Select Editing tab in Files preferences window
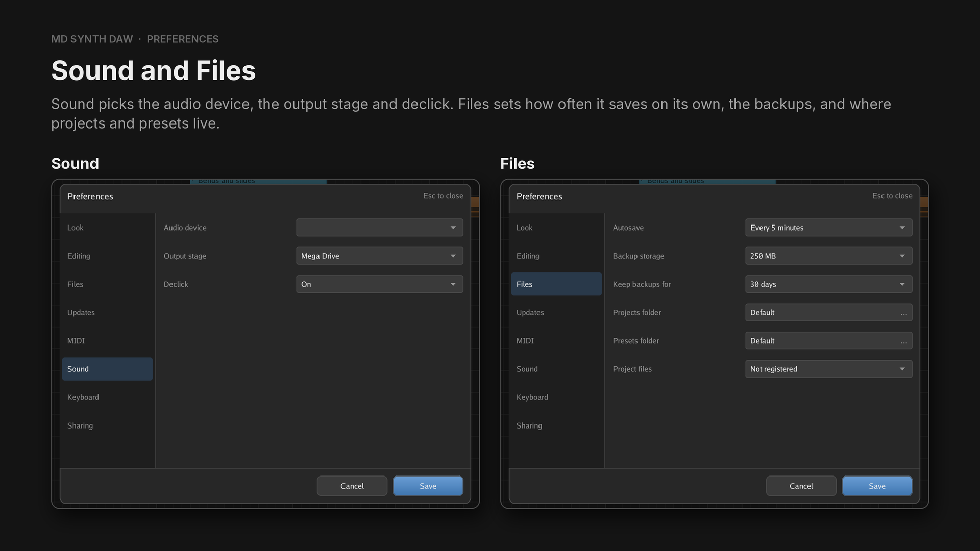Screen dimensions: 980x551 click(556, 256)
